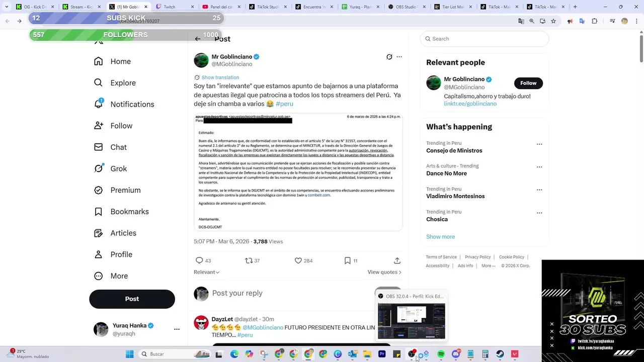Repost the tweet using the retweet icon
644x362 pixels.
(249, 260)
